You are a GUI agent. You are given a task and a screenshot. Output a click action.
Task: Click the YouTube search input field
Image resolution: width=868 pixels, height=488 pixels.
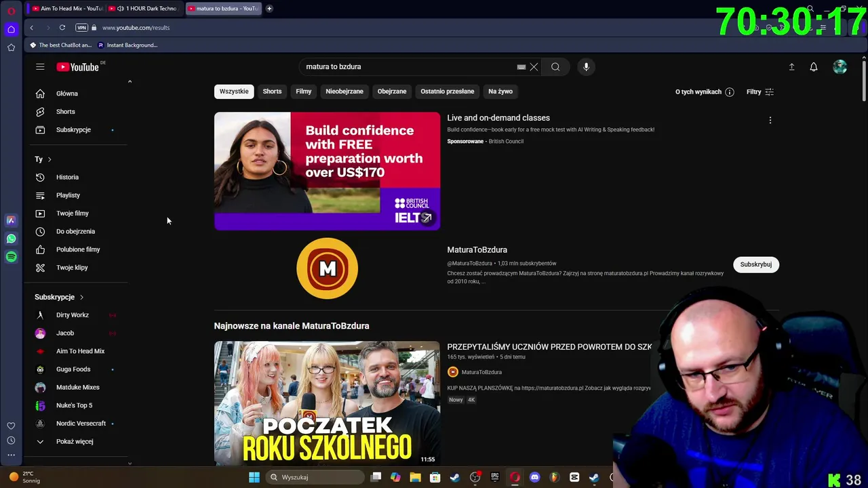[x=410, y=66]
